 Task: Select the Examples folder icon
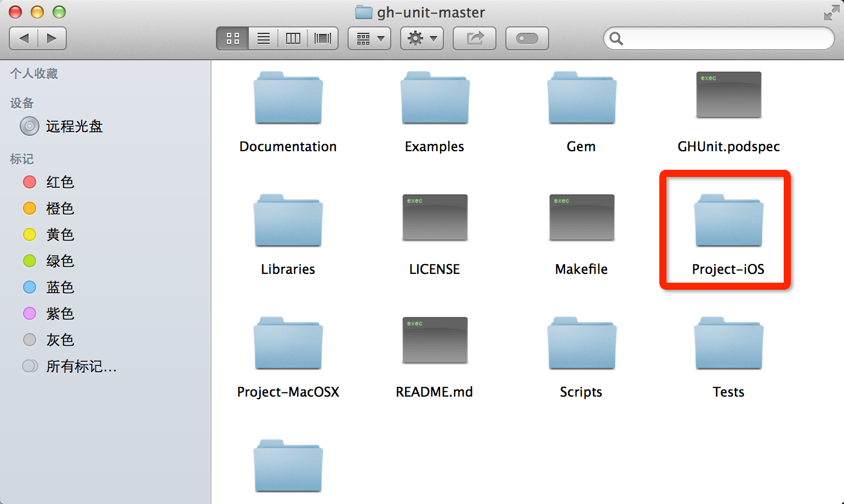point(435,98)
